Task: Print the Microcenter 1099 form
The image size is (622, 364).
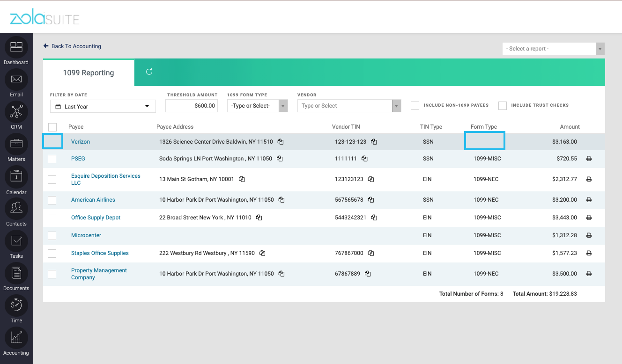Action: (589, 235)
